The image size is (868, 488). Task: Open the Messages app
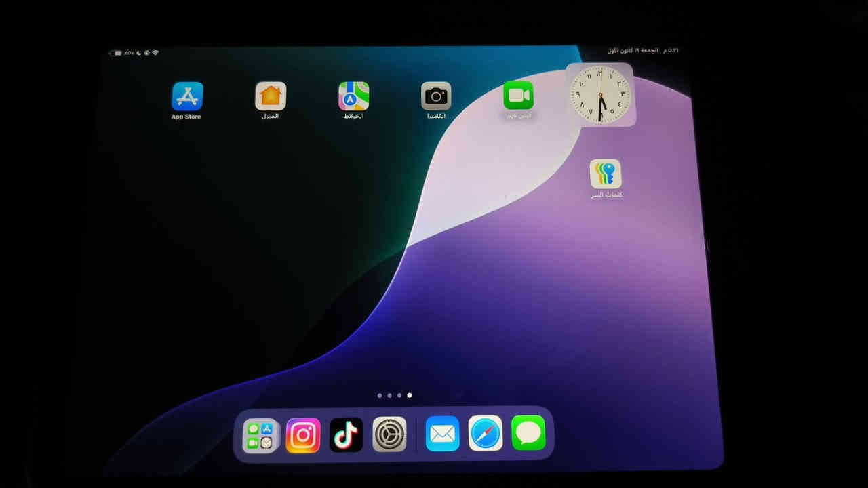click(x=528, y=434)
